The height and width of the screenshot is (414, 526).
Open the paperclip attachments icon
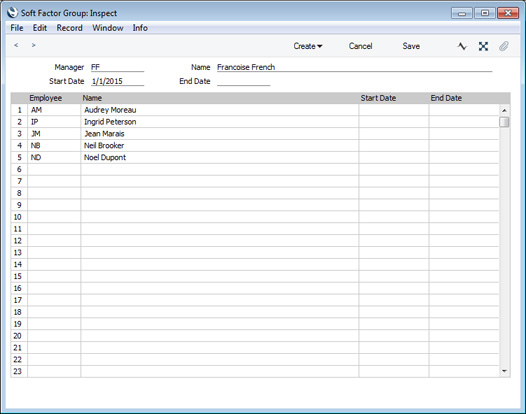tap(504, 46)
